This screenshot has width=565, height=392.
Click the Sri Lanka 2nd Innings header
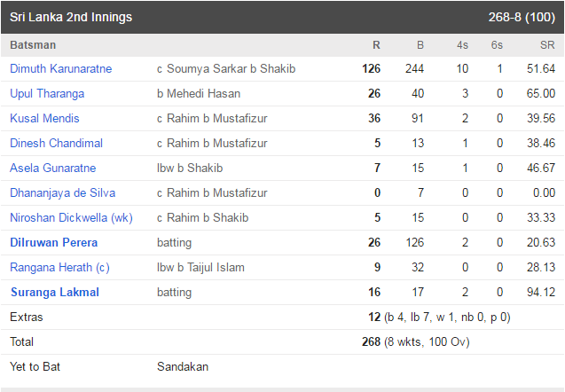[x=71, y=17]
